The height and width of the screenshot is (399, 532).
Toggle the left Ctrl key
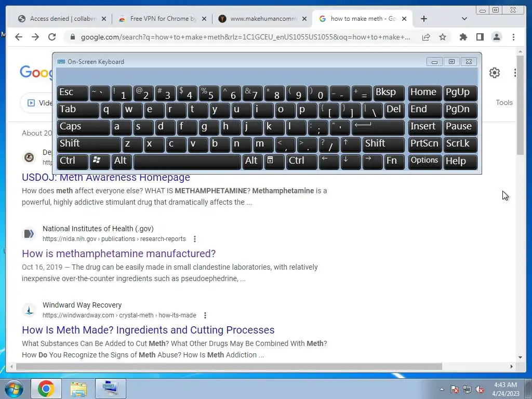pos(73,162)
